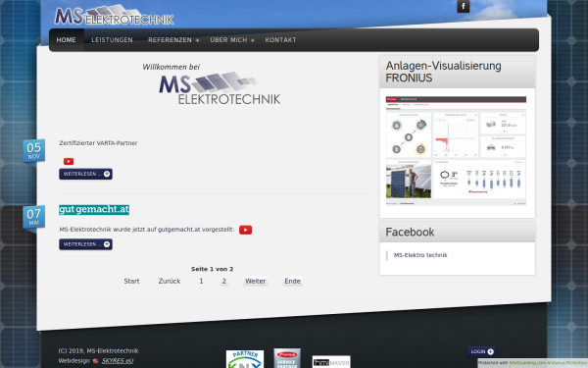Click the MS Elektrotechnik header logo
The image size is (588, 368).
115,15
